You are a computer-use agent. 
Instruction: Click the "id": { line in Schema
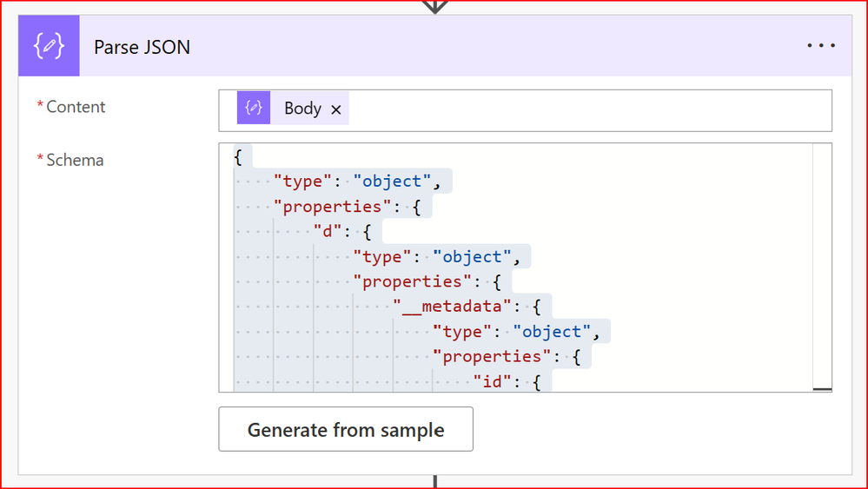click(x=507, y=381)
